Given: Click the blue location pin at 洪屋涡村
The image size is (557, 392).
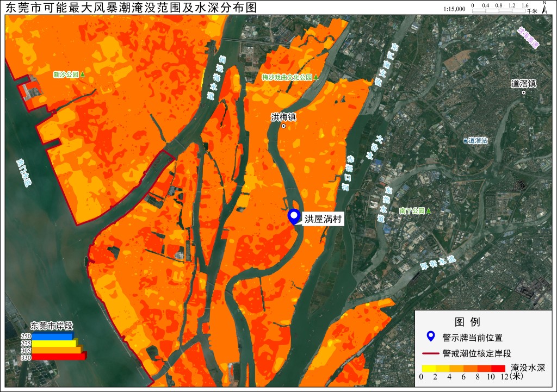Looking at the screenshot, I should (294, 216).
